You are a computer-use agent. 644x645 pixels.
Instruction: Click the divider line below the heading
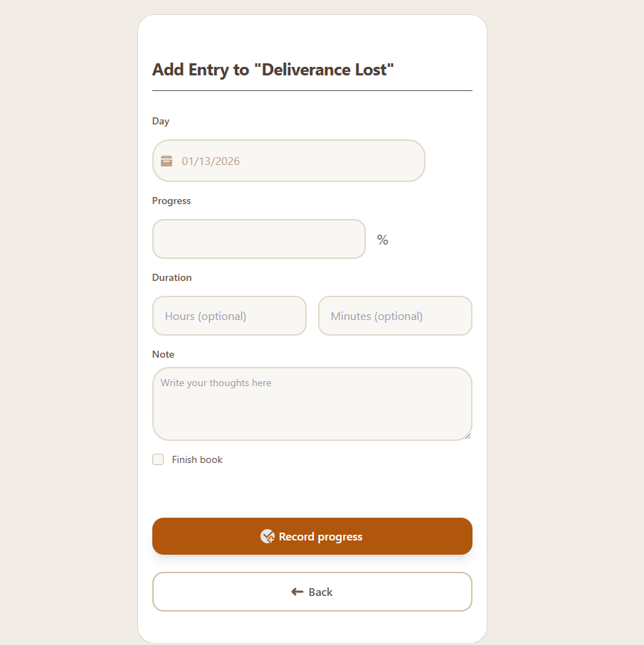[312, 91]
